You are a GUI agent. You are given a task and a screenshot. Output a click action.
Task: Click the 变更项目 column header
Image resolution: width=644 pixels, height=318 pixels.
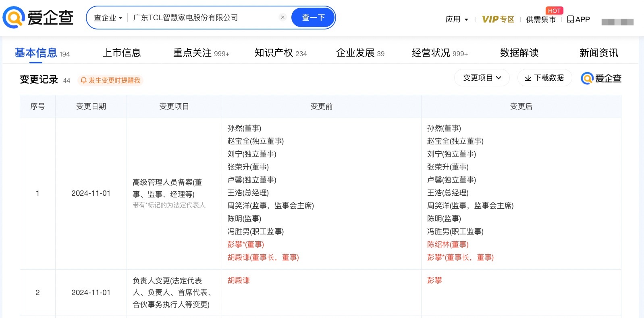(174, 107)
